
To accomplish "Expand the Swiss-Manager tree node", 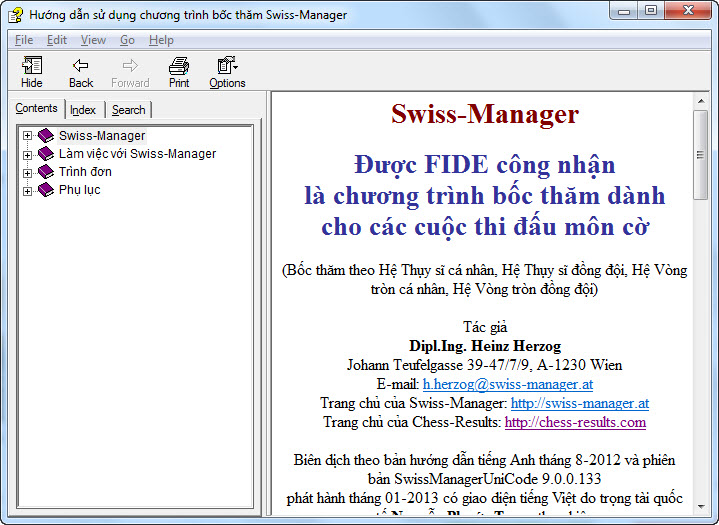I will 28,136.
